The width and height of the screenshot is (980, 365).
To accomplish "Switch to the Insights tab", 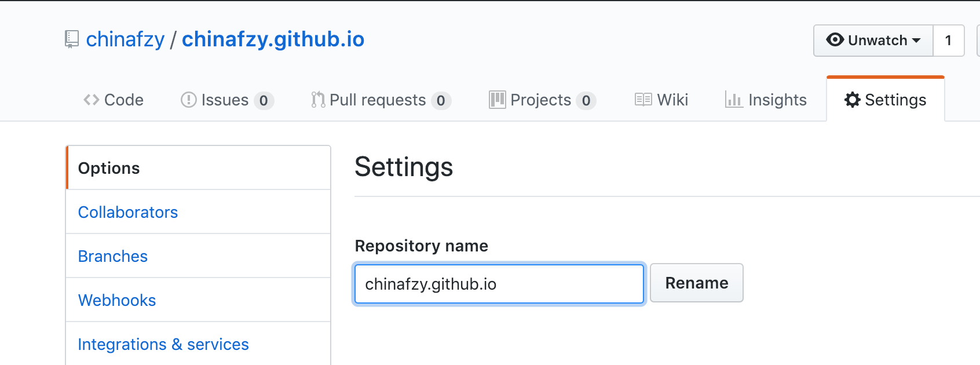I will 777,100.
